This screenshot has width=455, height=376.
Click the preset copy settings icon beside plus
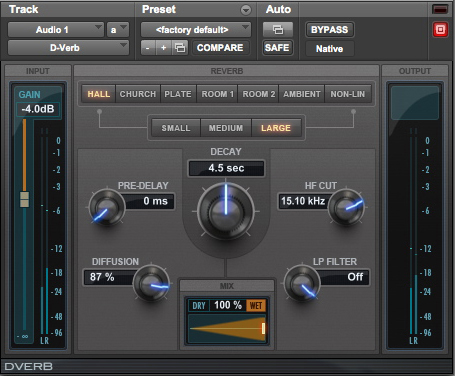pos(180,48)
